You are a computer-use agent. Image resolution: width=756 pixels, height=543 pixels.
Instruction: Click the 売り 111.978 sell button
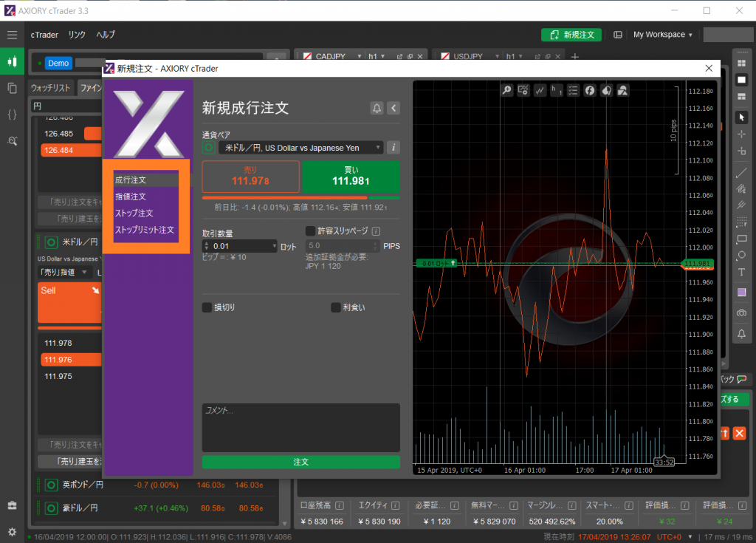click(x=251, y=177)
